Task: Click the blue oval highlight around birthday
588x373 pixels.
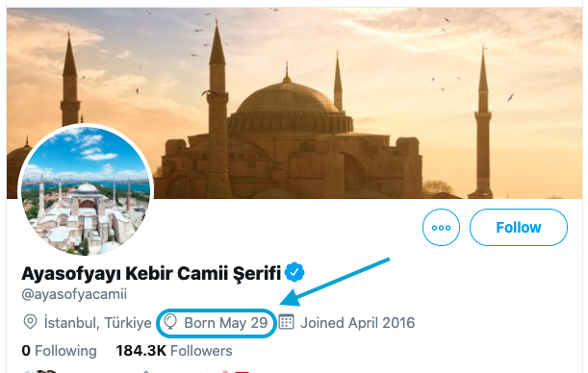Action: (217, 323)
